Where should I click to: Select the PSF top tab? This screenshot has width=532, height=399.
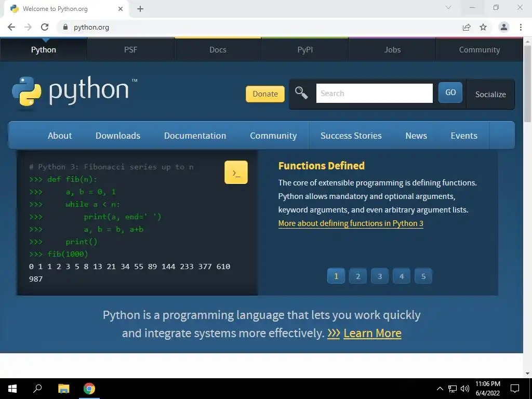pyautogui.click(x=130, y=49)
